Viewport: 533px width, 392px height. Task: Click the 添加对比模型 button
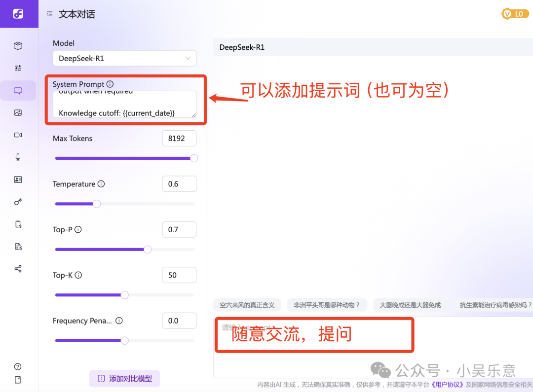(x=124, y=378)
